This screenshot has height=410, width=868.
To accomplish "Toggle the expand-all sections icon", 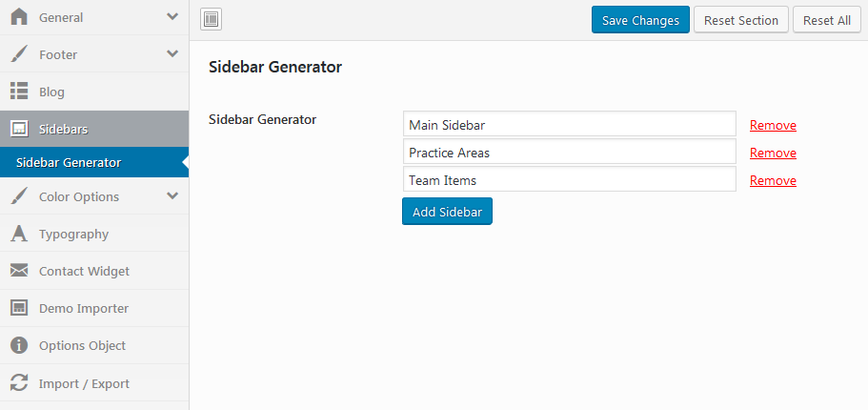I will (x=212, y=19).
